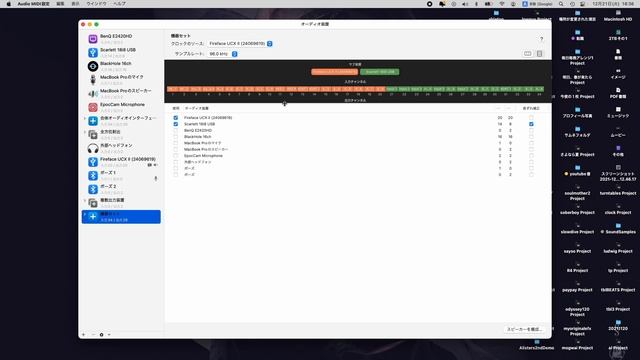Select the Fireface UCX II sidebar USB icon
The image size is (640, 360).
[93, 162]
